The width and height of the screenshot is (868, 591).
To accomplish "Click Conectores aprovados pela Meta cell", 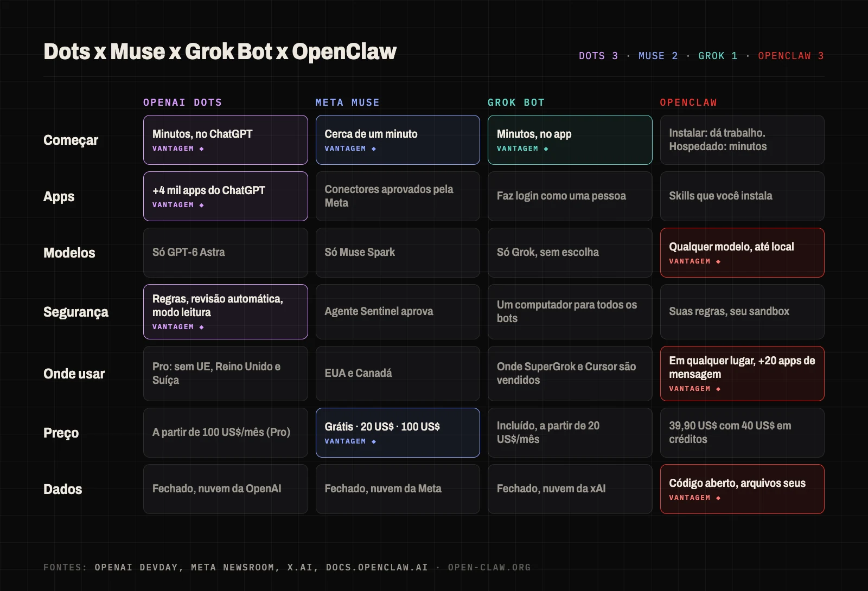I will (398, 196).
